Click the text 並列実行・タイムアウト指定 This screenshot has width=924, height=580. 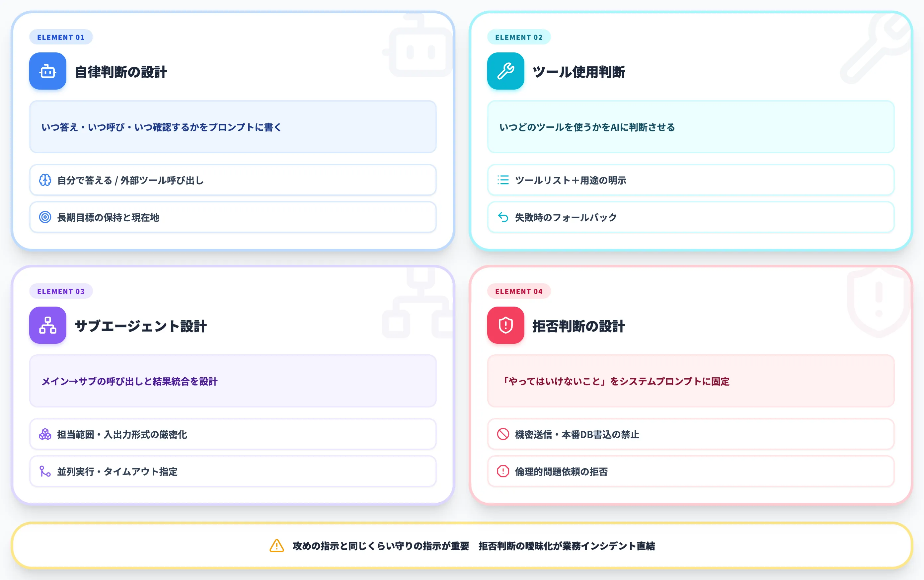117,472
